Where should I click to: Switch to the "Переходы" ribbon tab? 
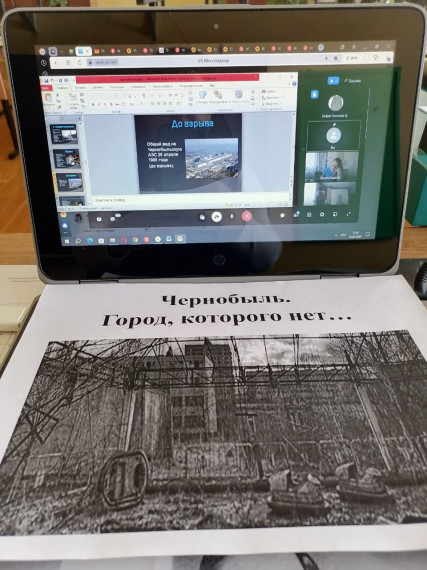(117, 87)
